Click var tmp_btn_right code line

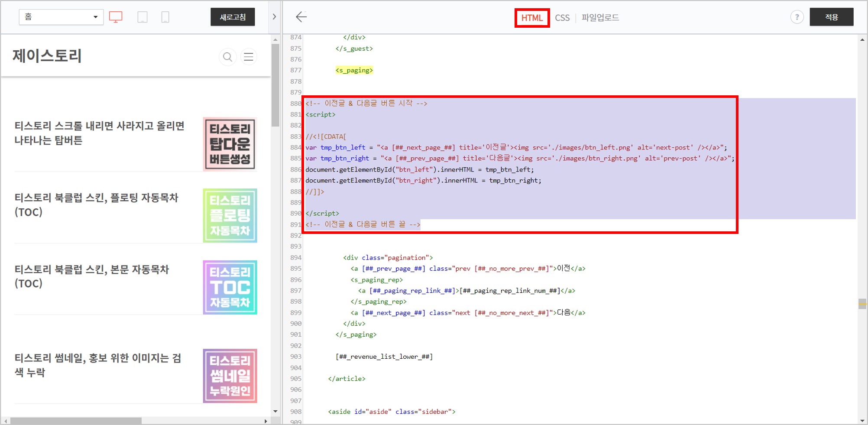pyautogui.click(x=520, y=158)
